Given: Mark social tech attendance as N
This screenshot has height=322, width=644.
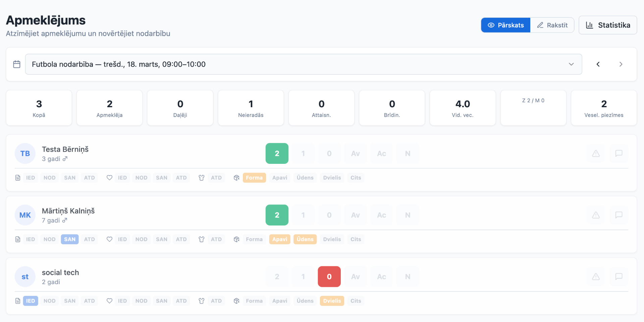Looking at the screenshot, I should pos(408,277).
